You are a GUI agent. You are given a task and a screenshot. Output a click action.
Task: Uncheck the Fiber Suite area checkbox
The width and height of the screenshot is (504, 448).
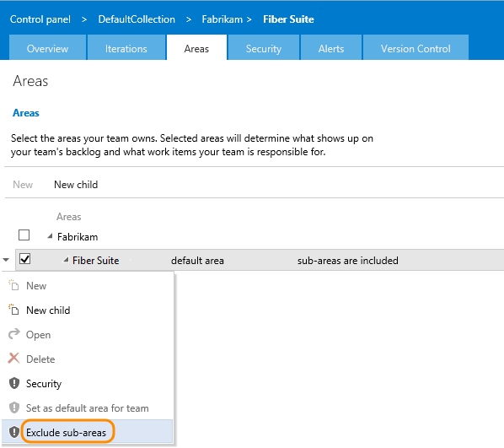pyautogui.click(x=24, y=259)
